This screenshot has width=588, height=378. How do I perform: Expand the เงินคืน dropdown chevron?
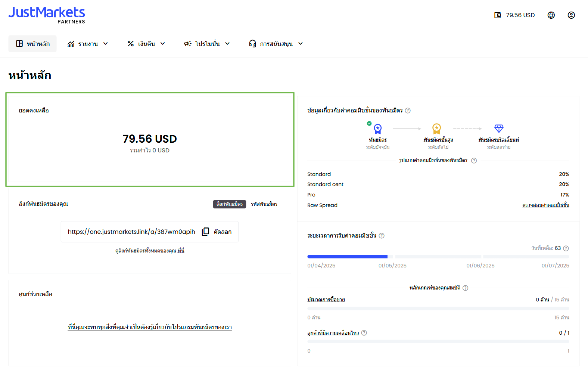(x=163, y=44)
